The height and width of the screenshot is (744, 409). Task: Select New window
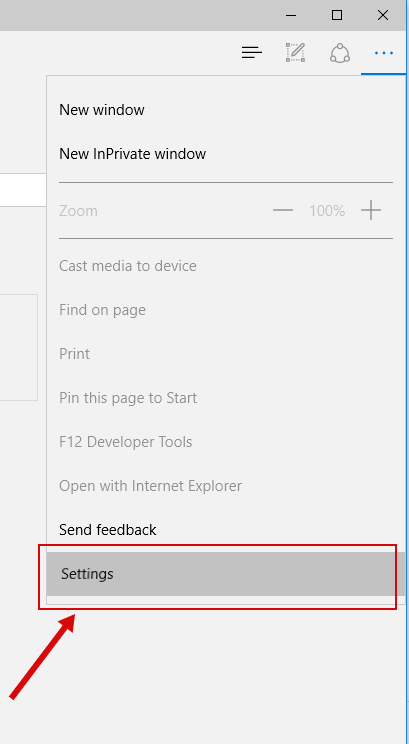(102, 110)
